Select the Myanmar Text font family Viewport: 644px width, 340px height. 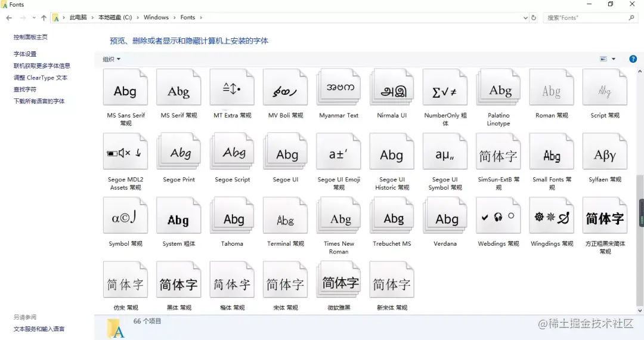[339, 87]
